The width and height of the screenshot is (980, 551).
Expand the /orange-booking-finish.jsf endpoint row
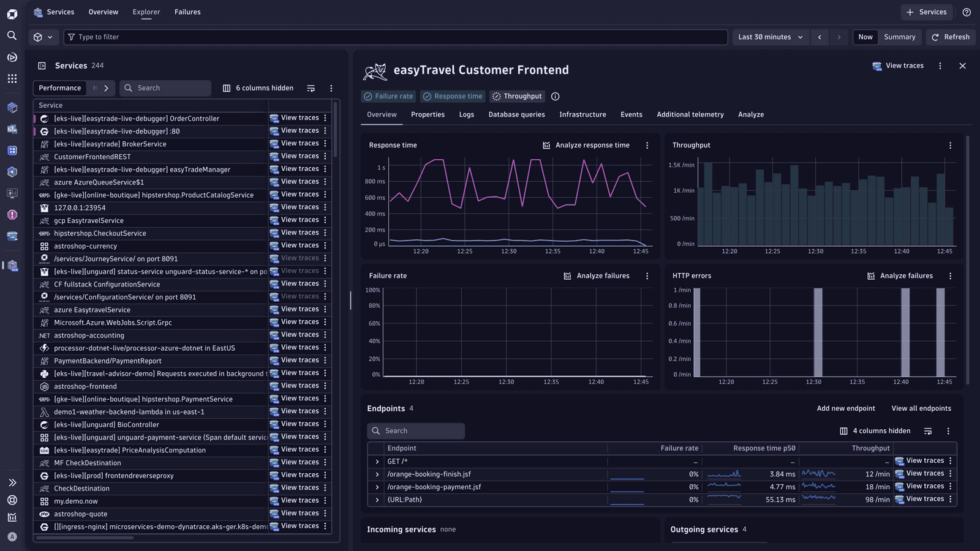[x=377, y=474]
